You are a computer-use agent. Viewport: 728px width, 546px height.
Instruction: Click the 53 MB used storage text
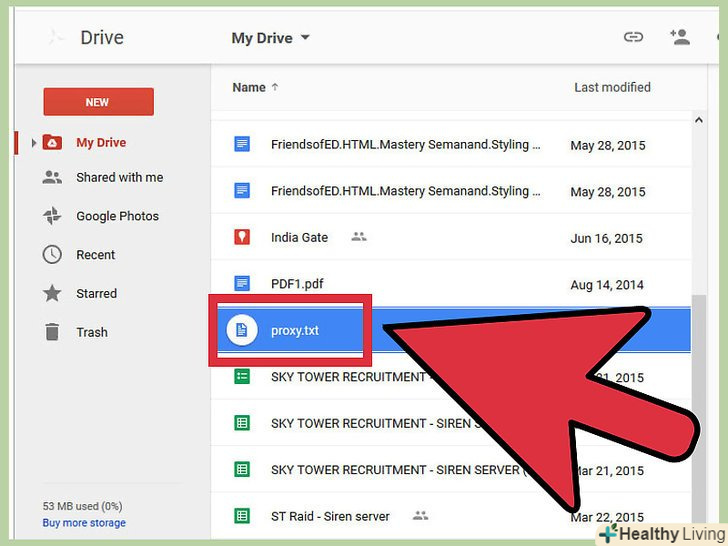pyautogui.click(x=82, y=506)
